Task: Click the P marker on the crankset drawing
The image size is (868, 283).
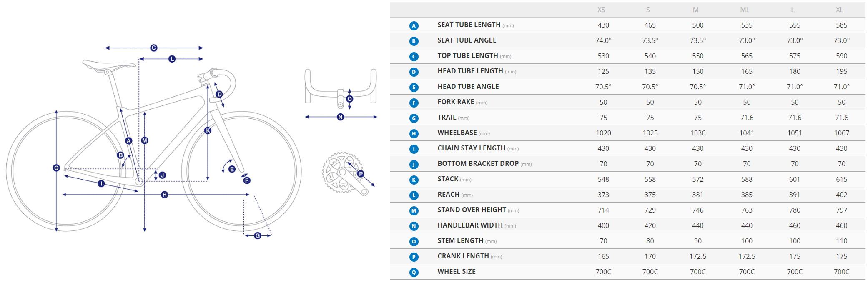Action: tap(361, 174)
